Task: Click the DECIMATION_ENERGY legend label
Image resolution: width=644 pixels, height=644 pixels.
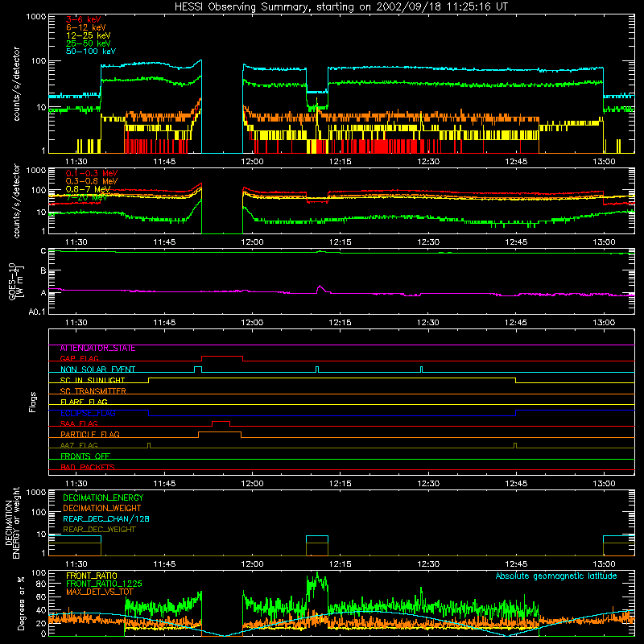Action: point(103,497)
